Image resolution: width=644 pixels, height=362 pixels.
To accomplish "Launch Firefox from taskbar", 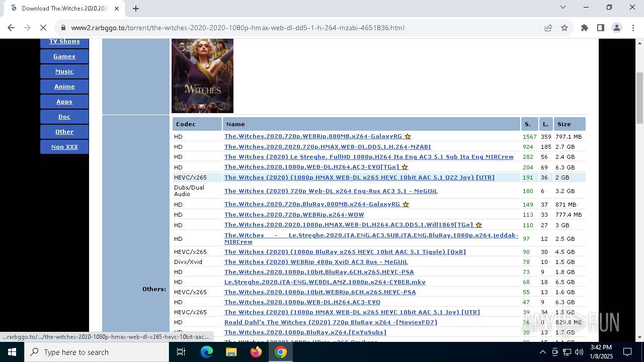I will click(256, 352).
